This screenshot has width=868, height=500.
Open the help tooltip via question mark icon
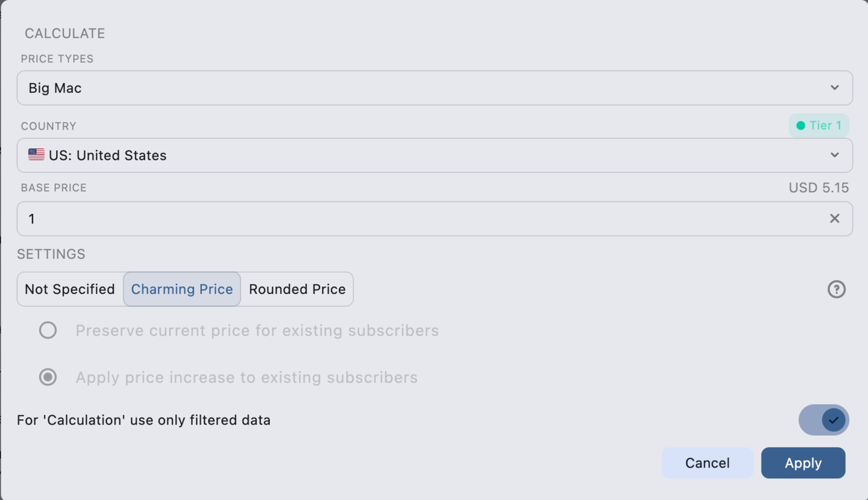coord(837,289)
